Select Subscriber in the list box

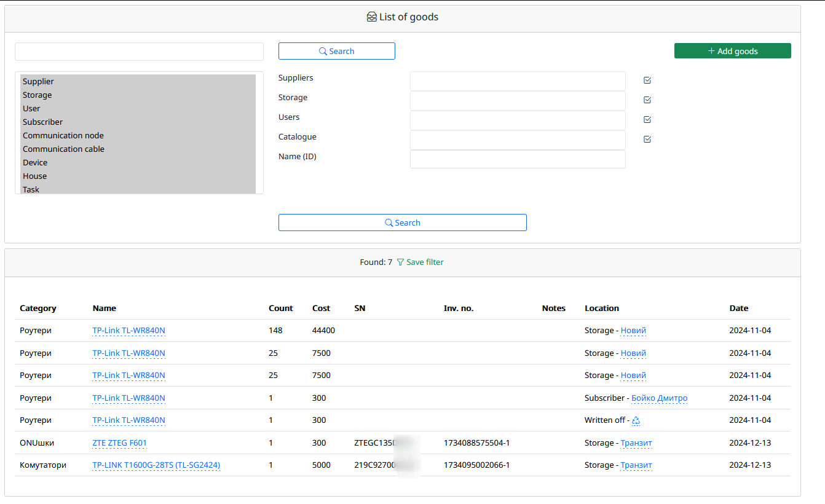[138, 122]
